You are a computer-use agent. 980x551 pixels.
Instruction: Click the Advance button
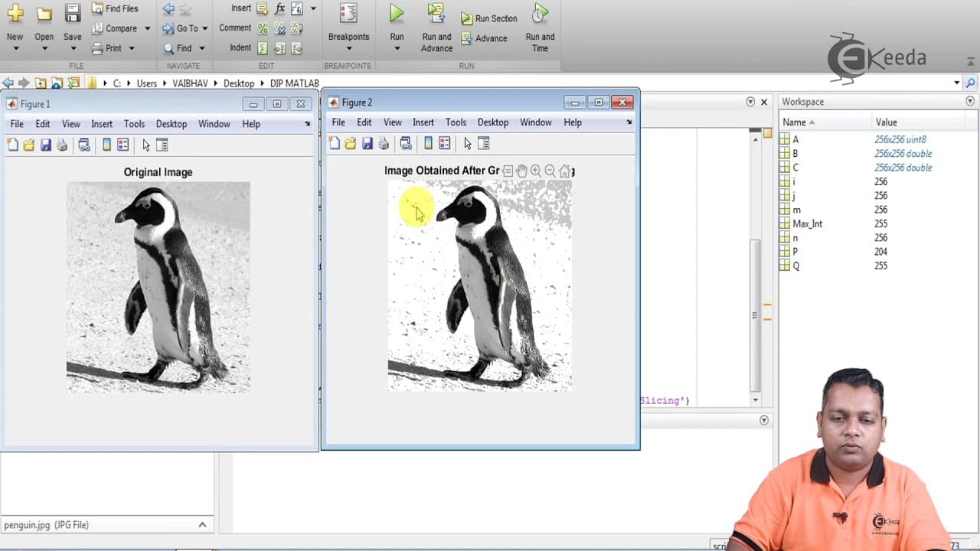(x=484, y=38)
